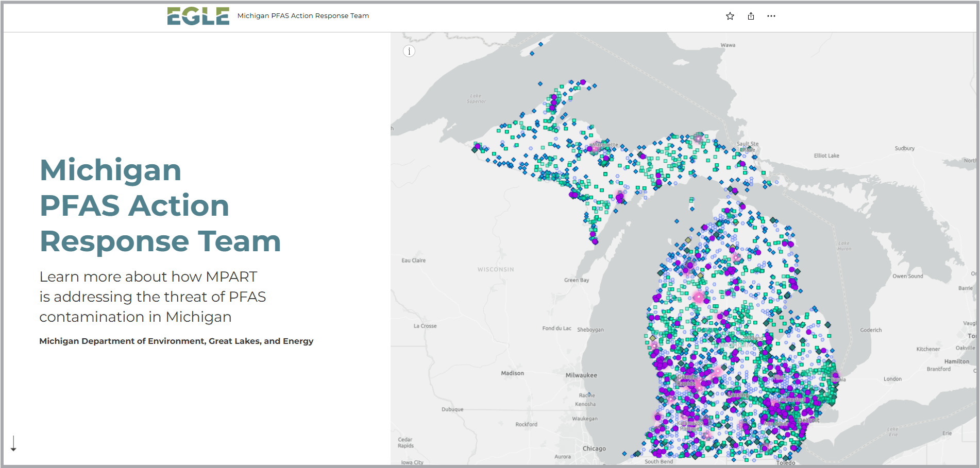The image size is (980, 468).
Task: Click the Michigan Department of Environment credit text
Action: (x=176, y=341)
